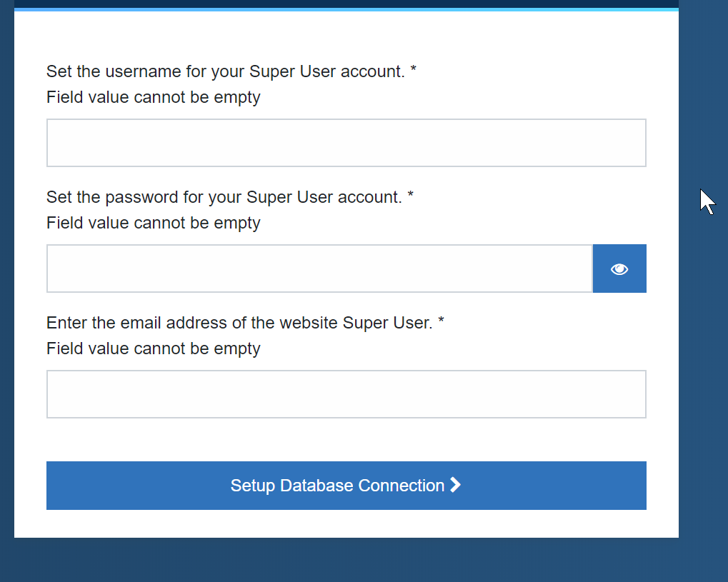Toggle password visibility with the eye icon

click(x=619, y=269)
